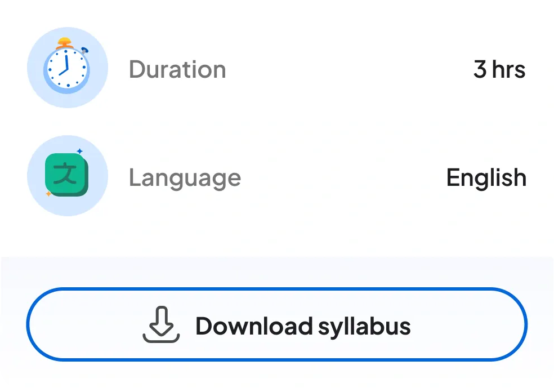Click the blue outline of the syllabus button

coord(277,290)
